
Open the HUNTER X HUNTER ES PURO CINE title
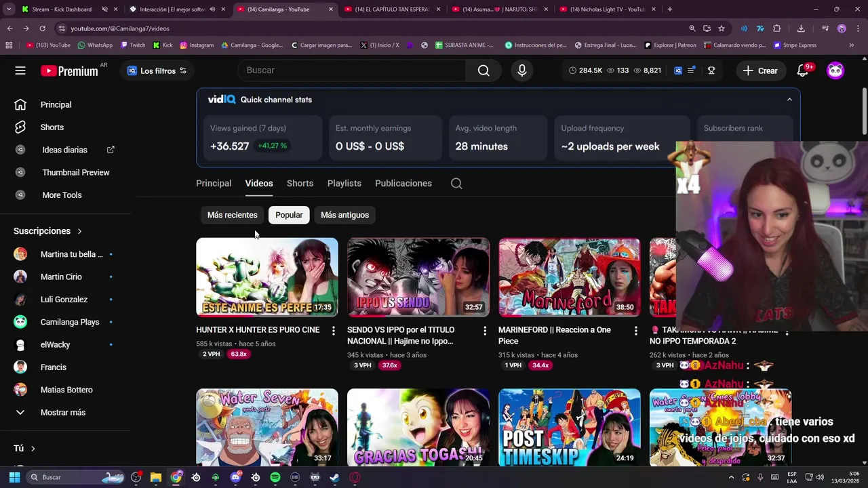[258, 330]
